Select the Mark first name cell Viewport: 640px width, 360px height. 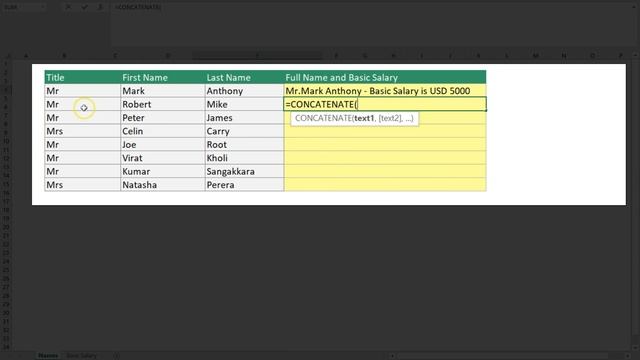point(162,91)
